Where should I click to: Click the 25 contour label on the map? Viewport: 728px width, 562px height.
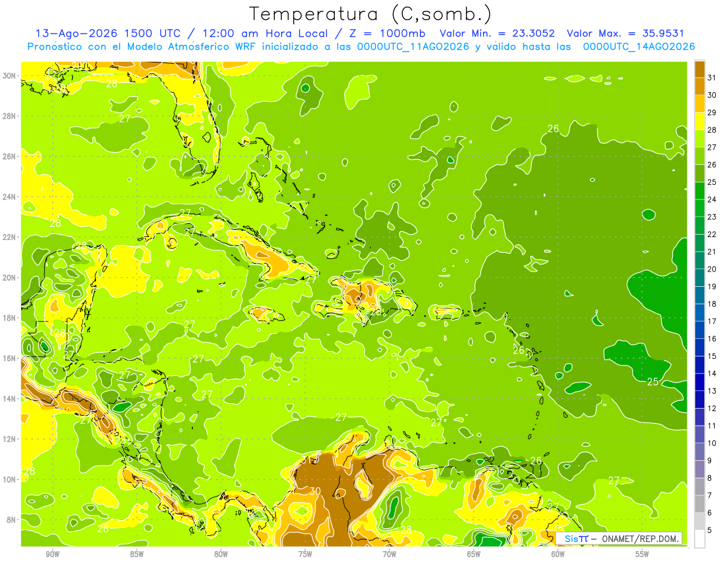(x=653, y=382)
